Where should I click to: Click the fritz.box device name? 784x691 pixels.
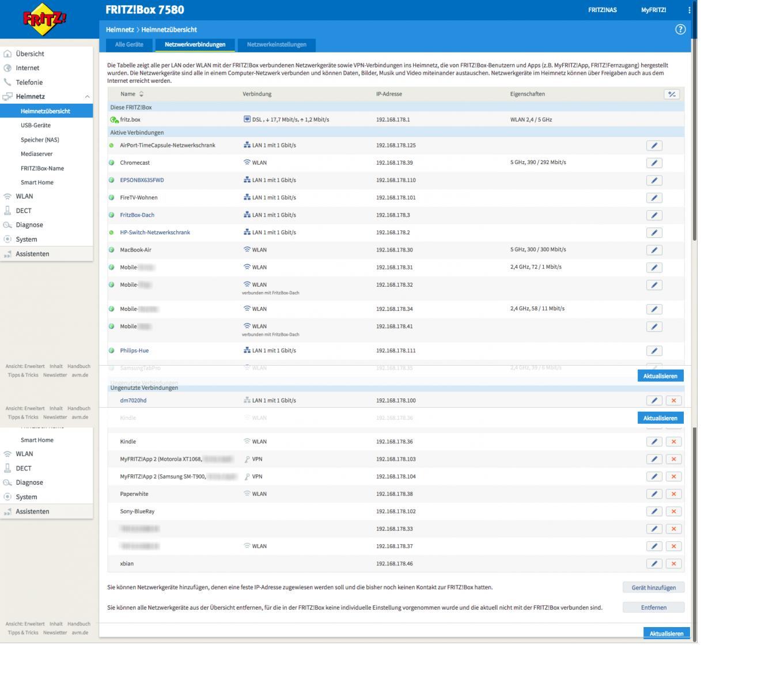click(x=130, y=120)
